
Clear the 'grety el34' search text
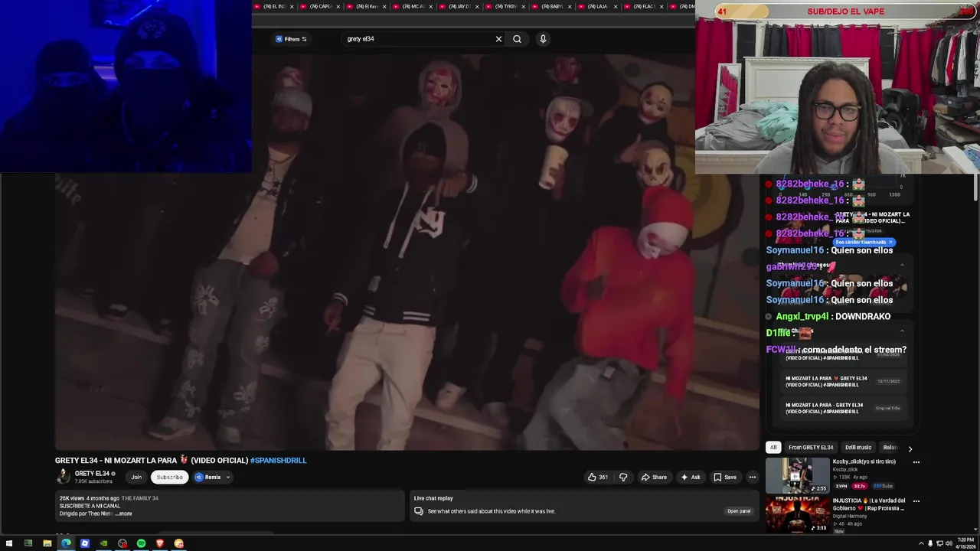tap(498, 39)
